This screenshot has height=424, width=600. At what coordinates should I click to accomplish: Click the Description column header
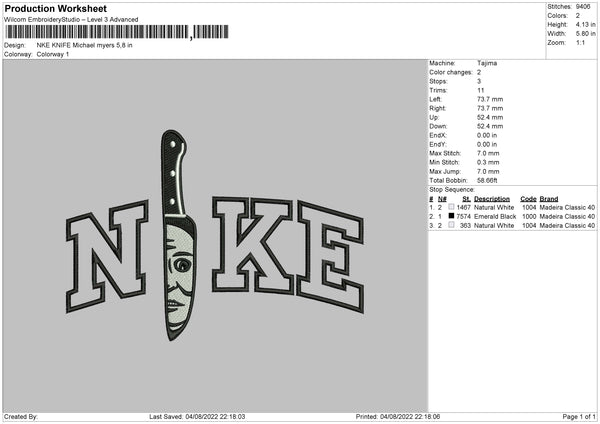click(x=492, y=199)
